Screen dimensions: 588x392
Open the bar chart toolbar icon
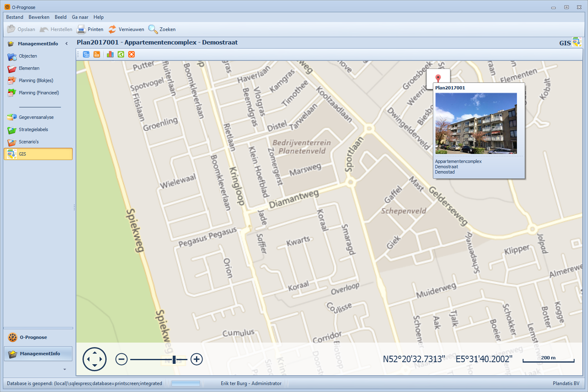point(110,54)
